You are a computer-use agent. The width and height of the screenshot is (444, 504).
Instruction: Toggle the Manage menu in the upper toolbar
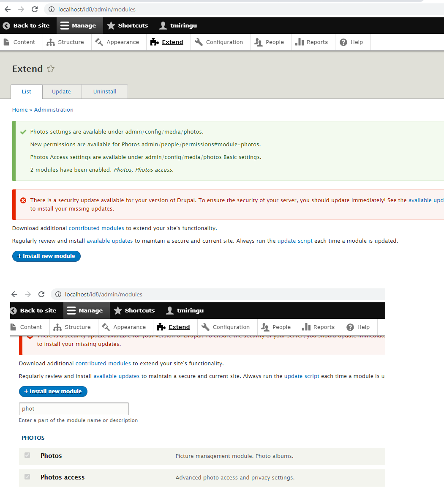[79, 26]
